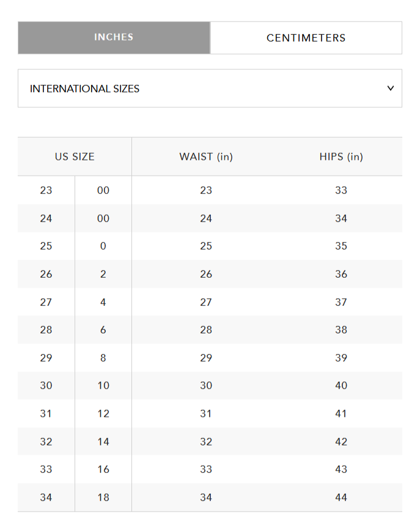Click the size 10 cell
The width and height of the screenshot is (420, 517).
pyautogui.click(x=103, y=385)
